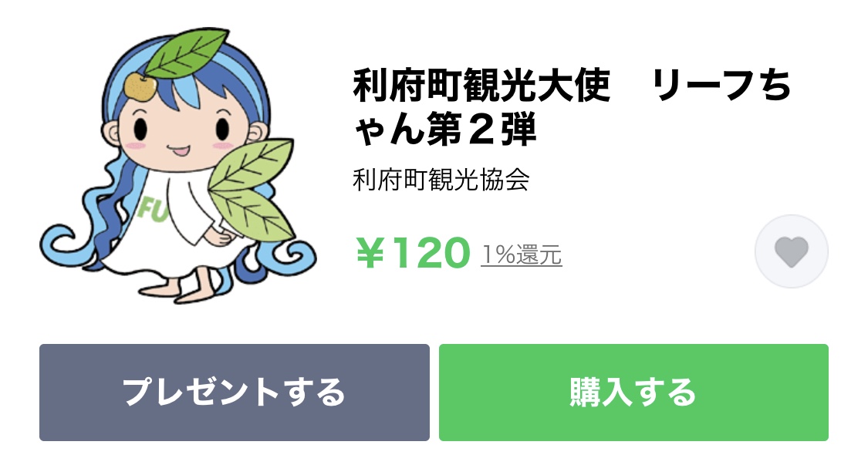Click the pear hair ornament on the mascot

140,87
